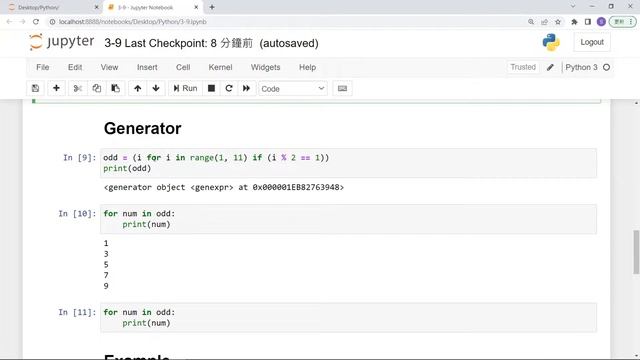Bookmark this page with the star icon
The height and width of the screenshot is (360, 640).
pyautogui.click(x=558, y=22)
